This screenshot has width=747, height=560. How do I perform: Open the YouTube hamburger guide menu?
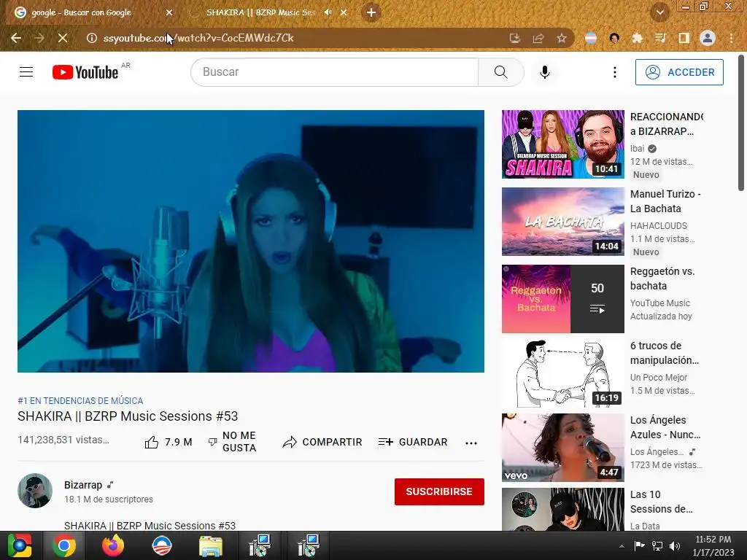[x=26, y=72]
